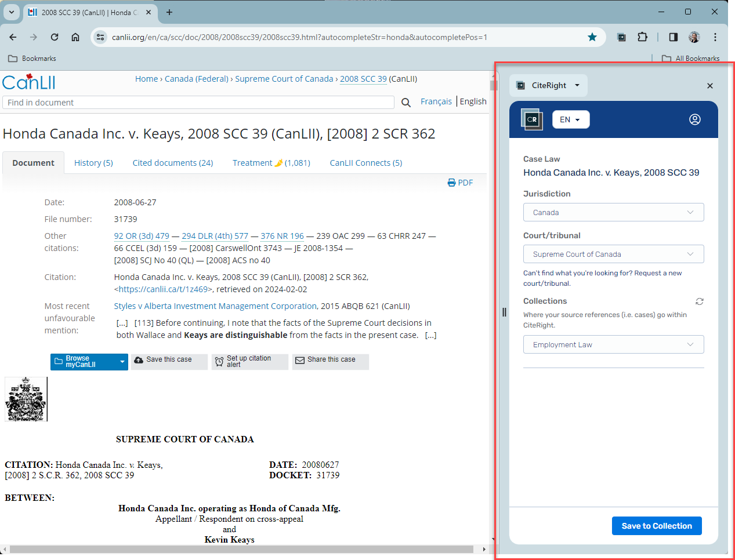Go forward to the next page
The image size is (735, 560).
[x=34, y=37]
